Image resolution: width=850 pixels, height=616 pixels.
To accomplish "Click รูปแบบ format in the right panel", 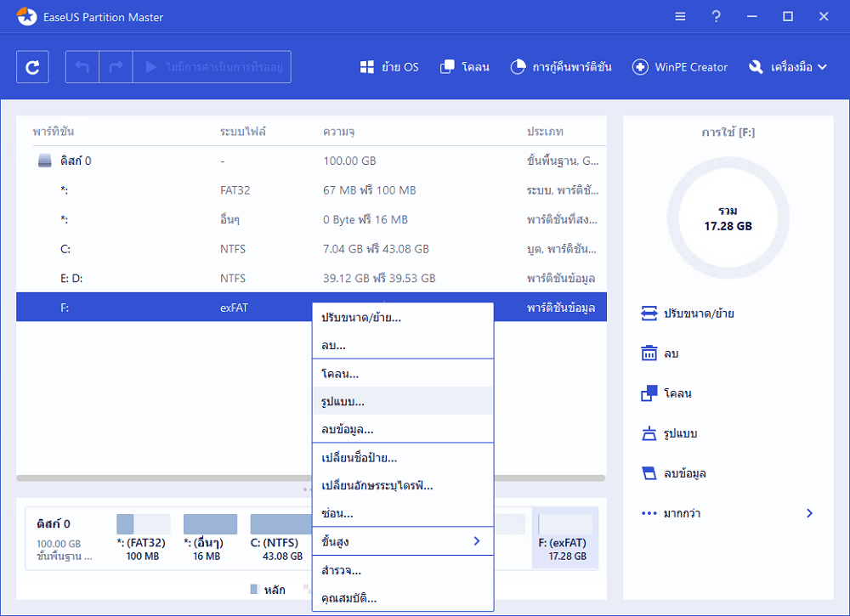I will click(669, 433).
